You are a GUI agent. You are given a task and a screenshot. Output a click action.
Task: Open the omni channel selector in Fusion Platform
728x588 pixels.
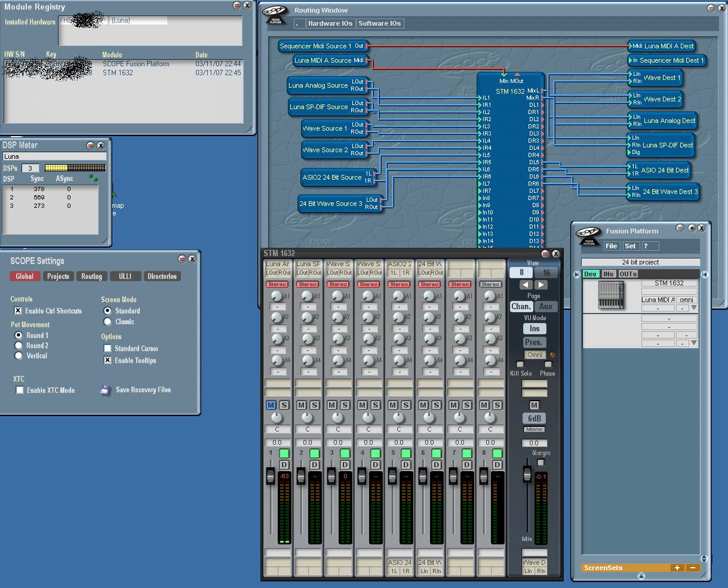click(x=687, y=300)
